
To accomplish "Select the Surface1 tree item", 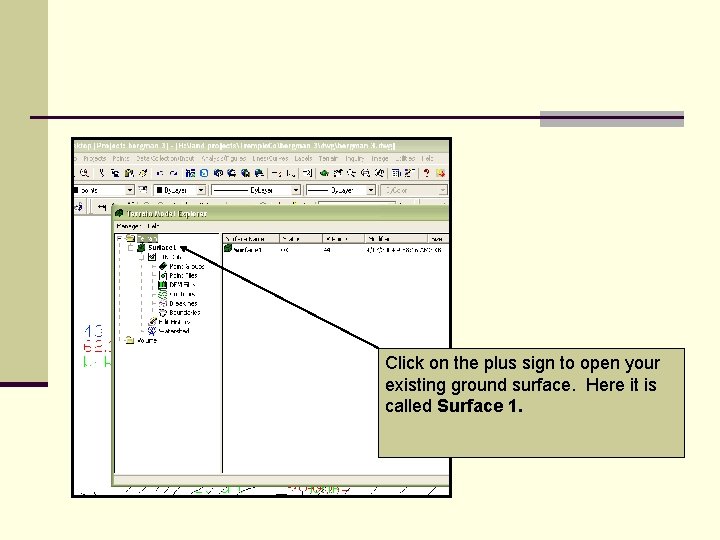I will tap(162, 248).
